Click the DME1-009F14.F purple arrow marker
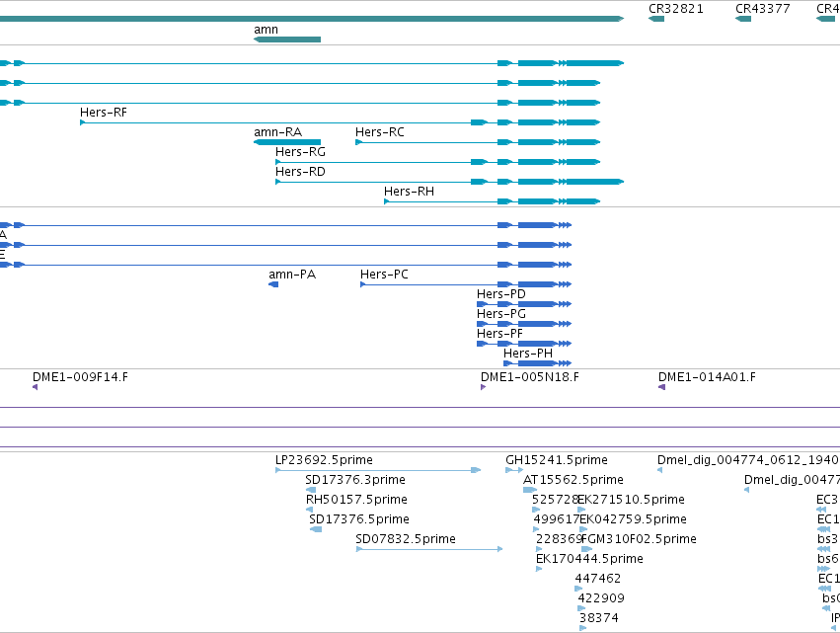The width and height of the screenshot is (840, 633). 35,387
